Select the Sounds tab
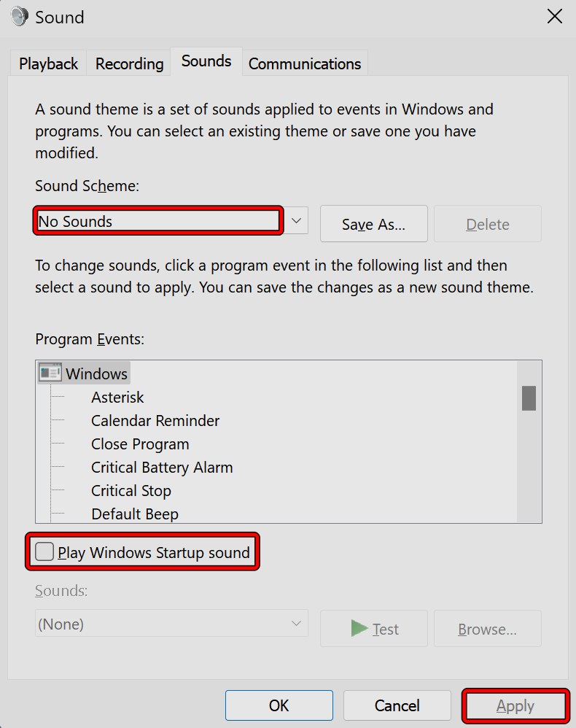The width and height of the screenshot is (576, 728). [206, 61]
